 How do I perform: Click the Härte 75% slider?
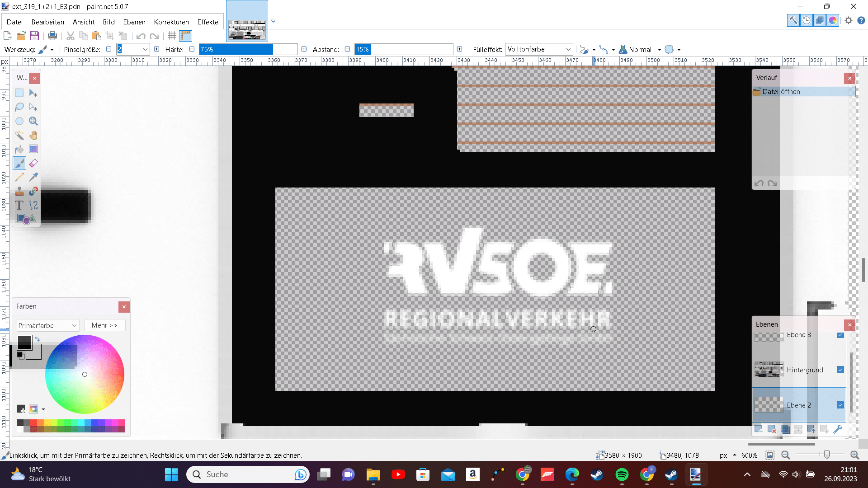tap(248, 49)
